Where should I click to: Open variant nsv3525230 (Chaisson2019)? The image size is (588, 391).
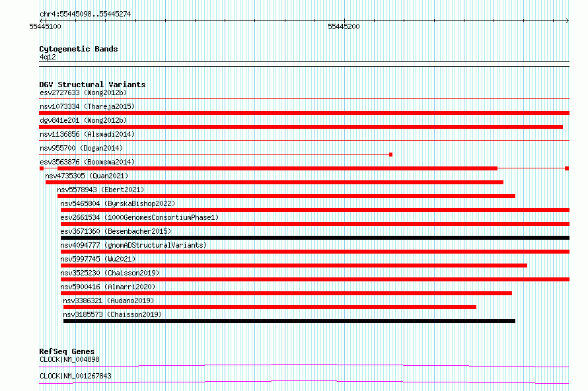pos(110,273)
